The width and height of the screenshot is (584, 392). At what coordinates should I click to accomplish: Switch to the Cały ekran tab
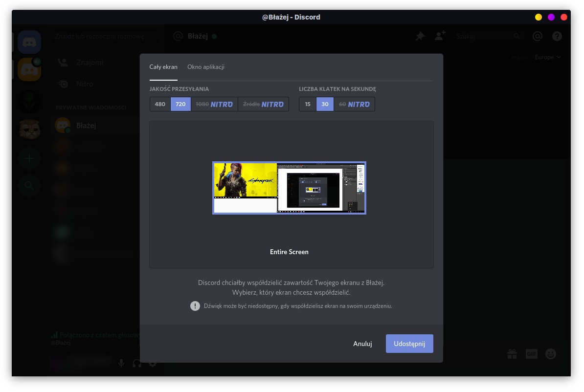(x=163, y=67)
